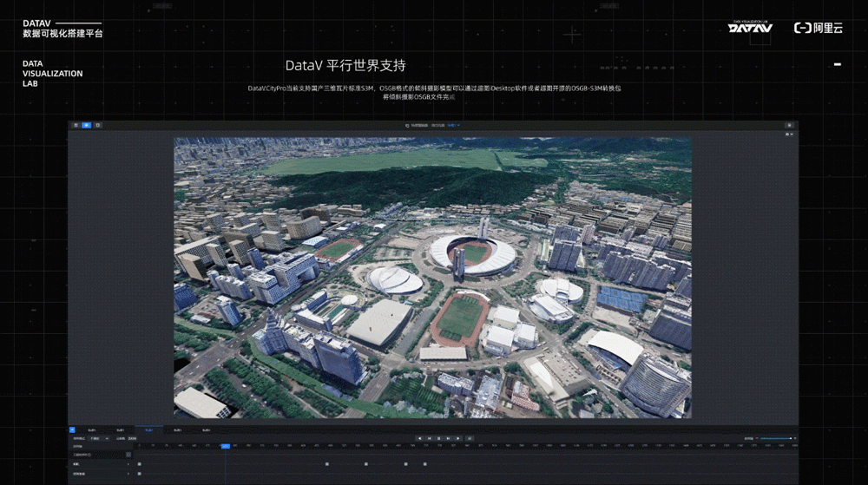Select the blue highlighted view mode icon
Viewport: 868px width, 485px height.
(86, 125)
